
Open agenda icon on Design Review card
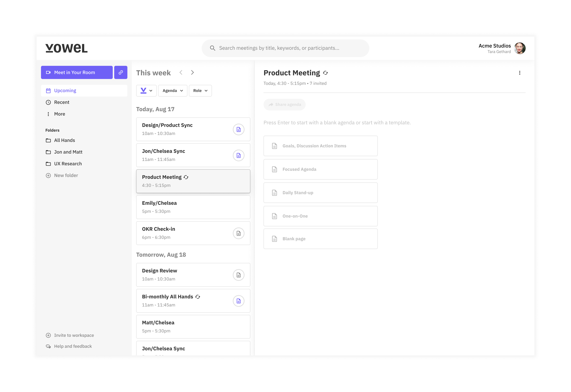(x=238, y=275)
